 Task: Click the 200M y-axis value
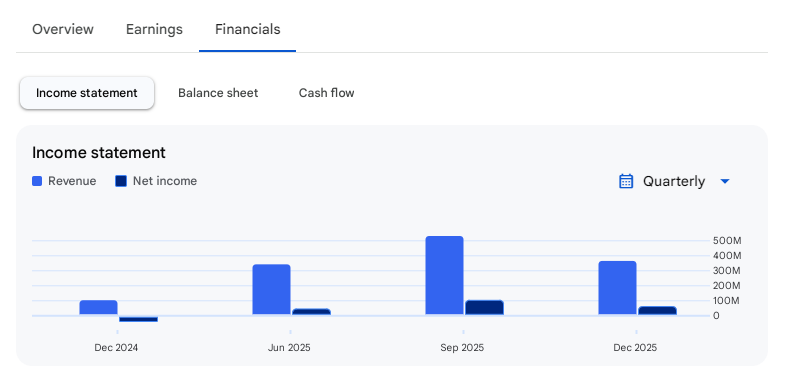[727, 286]
